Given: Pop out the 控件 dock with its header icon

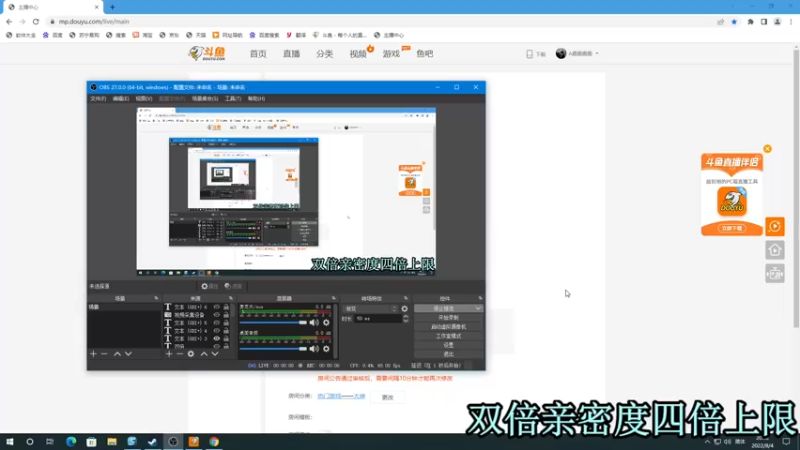Looking at the screenshot, I should coord(480,298).
